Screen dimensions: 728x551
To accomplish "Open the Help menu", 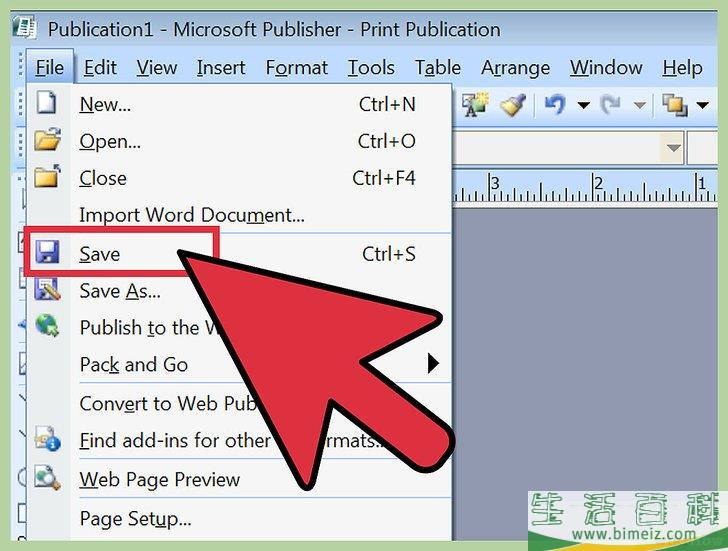I will pyautogui.click(x=682, y=68).
